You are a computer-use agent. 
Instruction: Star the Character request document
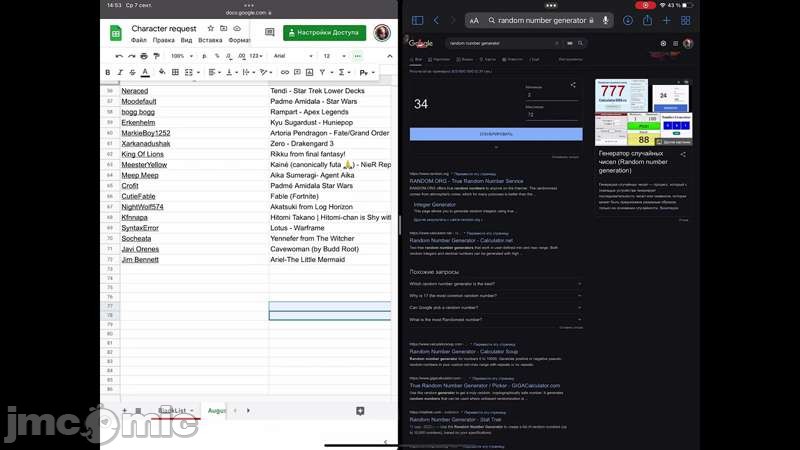tap(210, 29)
